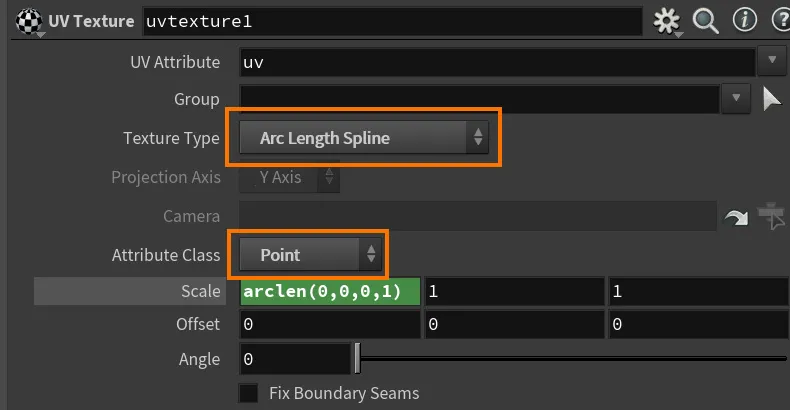Open the Texture Type Arc Length Spline menu

pos(364,138)
